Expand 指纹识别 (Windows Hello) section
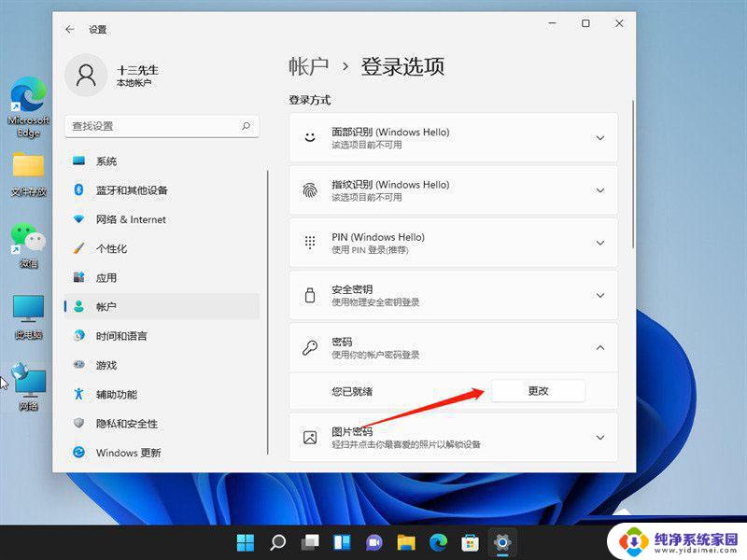This screenshot has height=560, width=747. click(x=600, y=190)
